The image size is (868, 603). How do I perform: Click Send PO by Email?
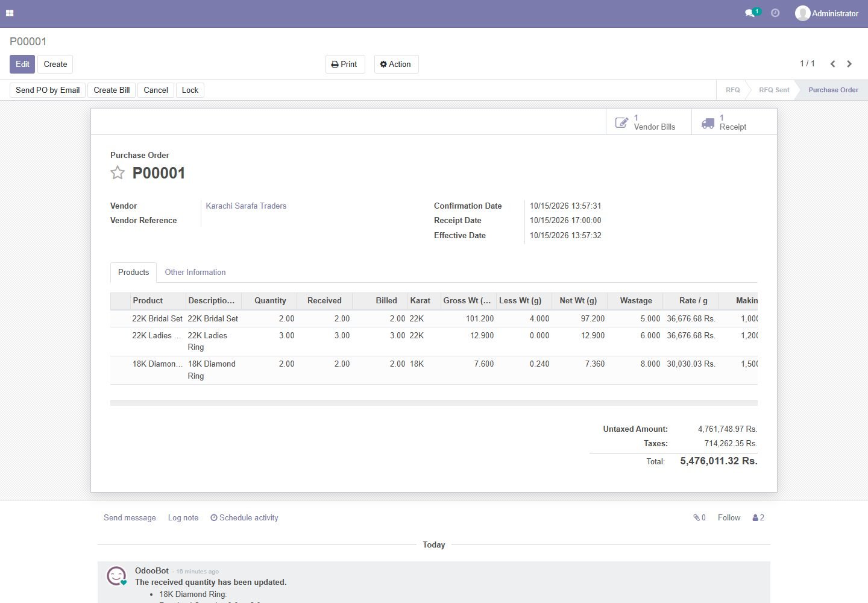pos(48,90)
